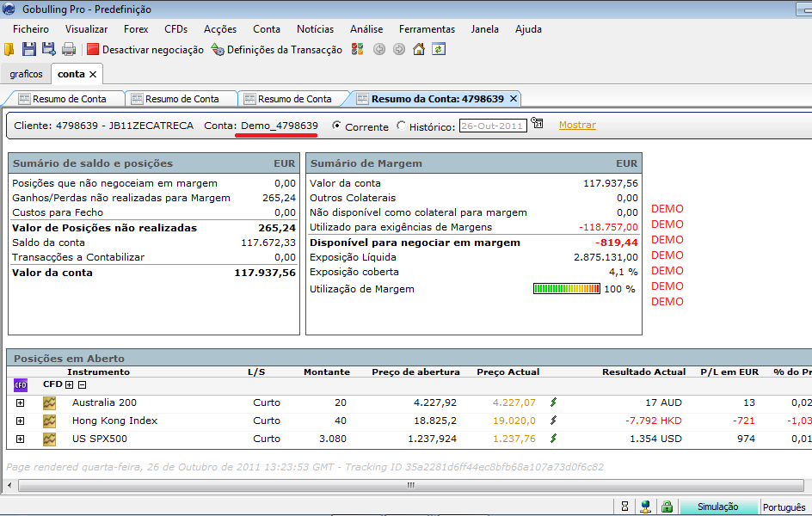
Task: Click the purple CFD category icon
Action: (20, 385)
